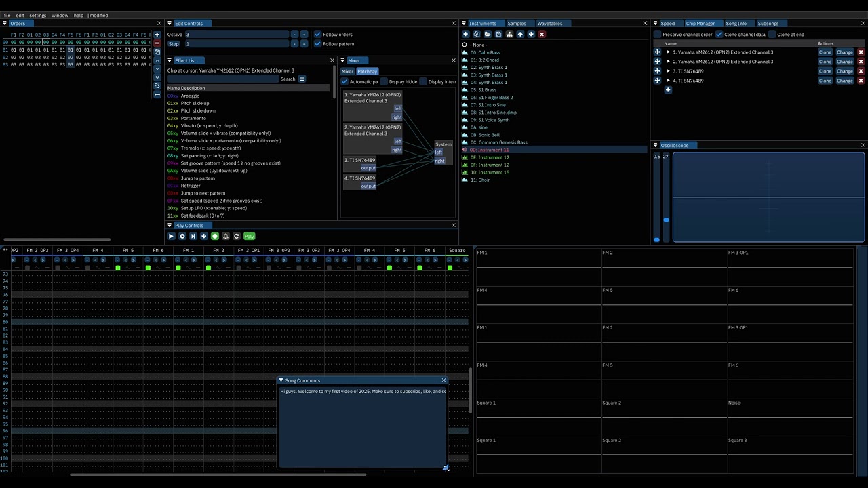The width and height of the screenshot is (868, 488).
Task: Duplicate the selected instrument
Action: click(x=477, y=34)
